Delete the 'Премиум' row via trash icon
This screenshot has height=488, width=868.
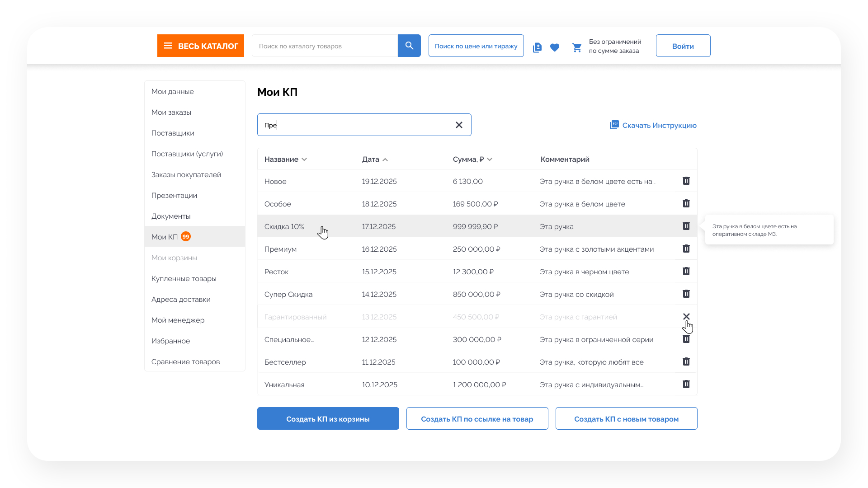686,249
